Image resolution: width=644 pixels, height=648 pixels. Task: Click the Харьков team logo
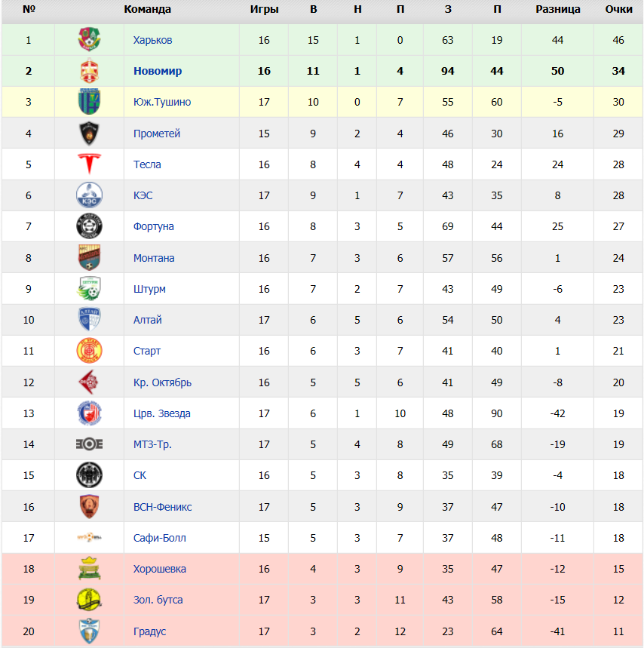pyautogui.click(x=89, y=39)
